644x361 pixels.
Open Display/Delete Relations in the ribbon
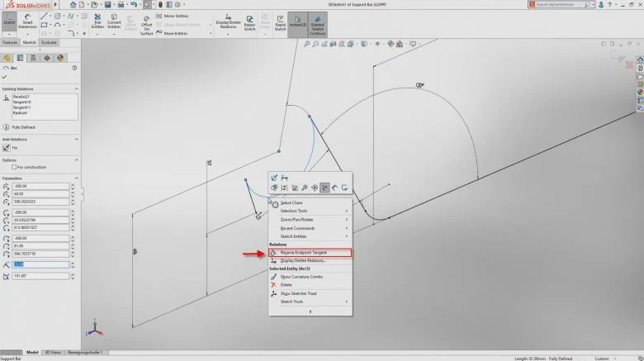tap(229, 21)
